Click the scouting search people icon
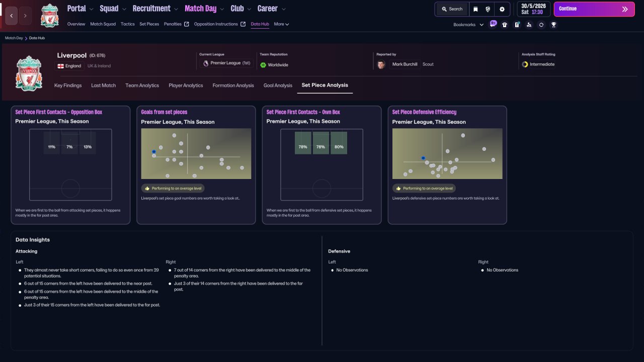The width and height of the screenshot is (644, 362). [x=529, y=24]
